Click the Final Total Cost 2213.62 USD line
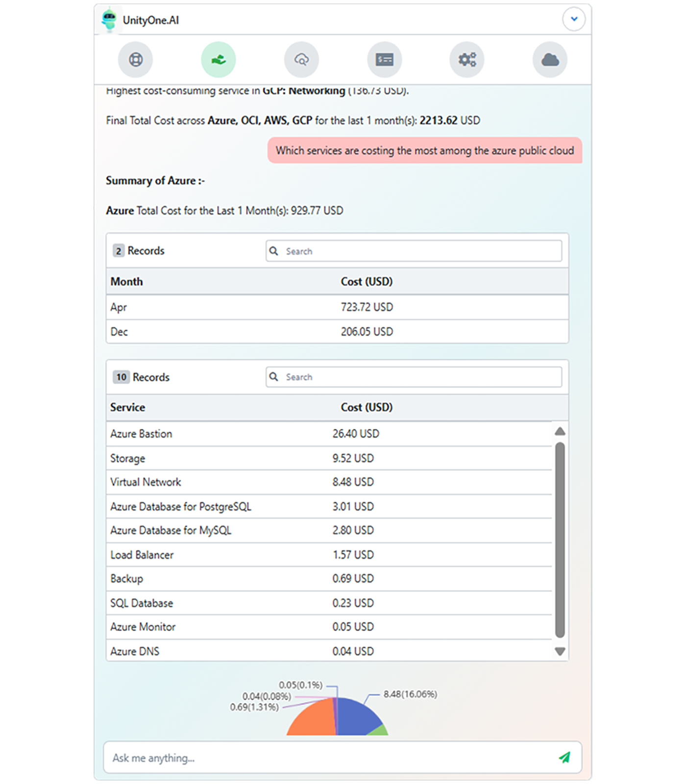 coord(293,121)
